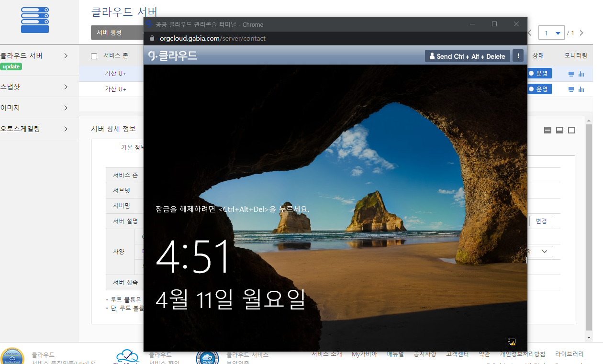
Task: Click the 서버 상세 정보 section heading
Action: click(x=113, y=129)
